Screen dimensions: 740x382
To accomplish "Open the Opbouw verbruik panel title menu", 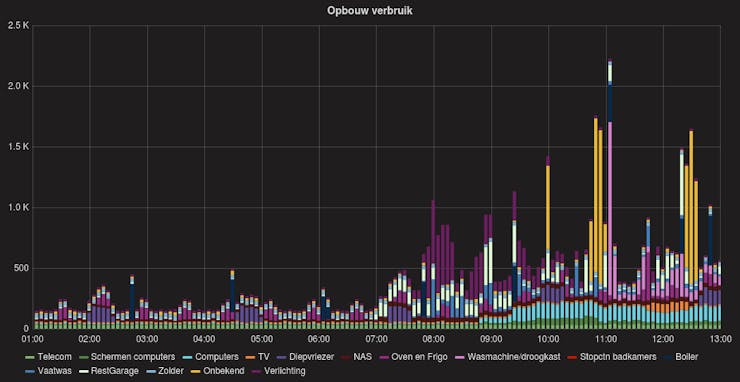I will tap(370, 10).
